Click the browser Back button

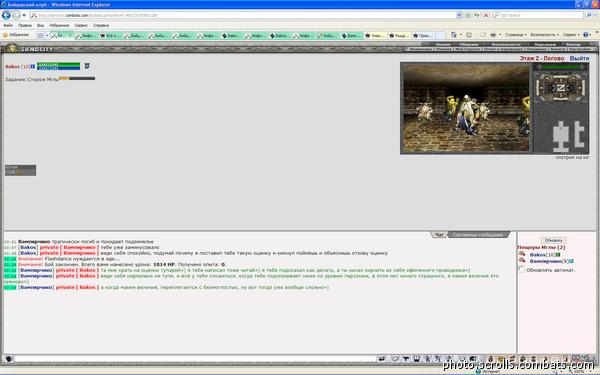[6, 15]
